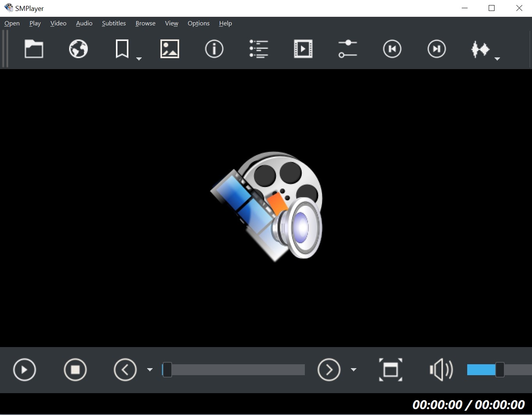
Task: Open URL using the globe icon
Action: [78, 49]
